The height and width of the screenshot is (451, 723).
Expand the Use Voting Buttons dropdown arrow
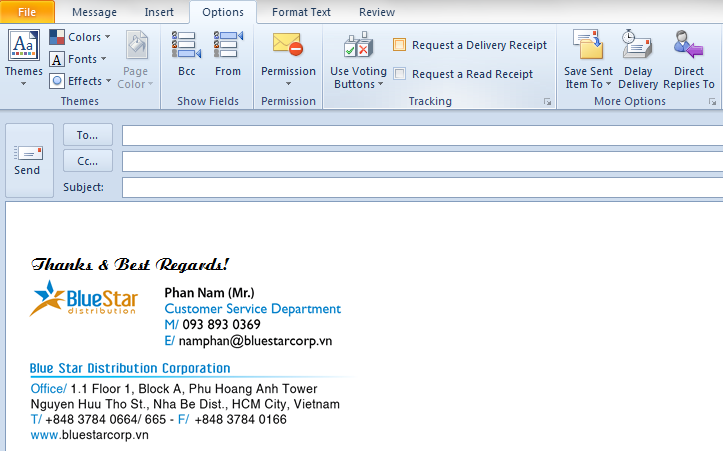[380, 84]
